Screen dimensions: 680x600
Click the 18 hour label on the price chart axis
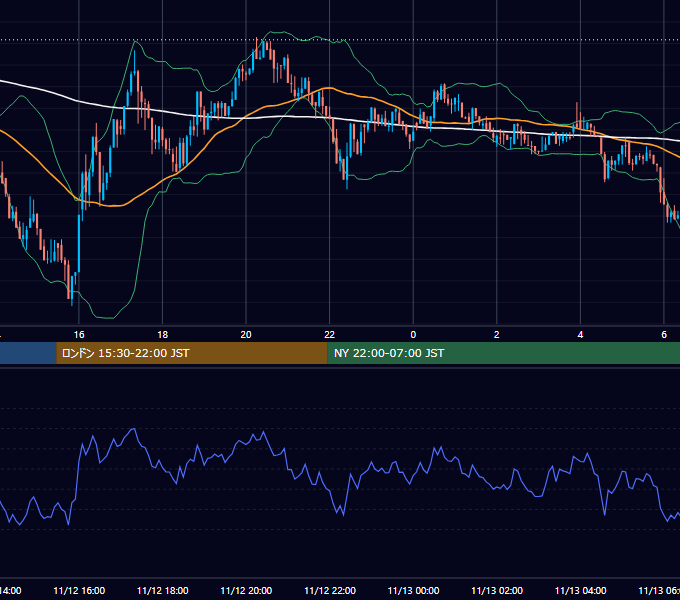point(163,335)
